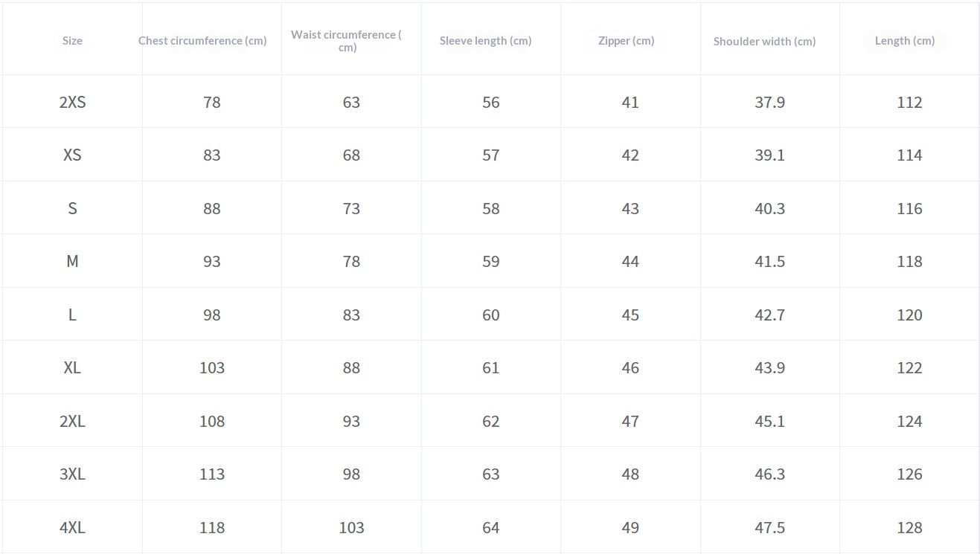980x554 pixels.
Task: Click the Sleeve length (cm) header
Action: (485, 41)
